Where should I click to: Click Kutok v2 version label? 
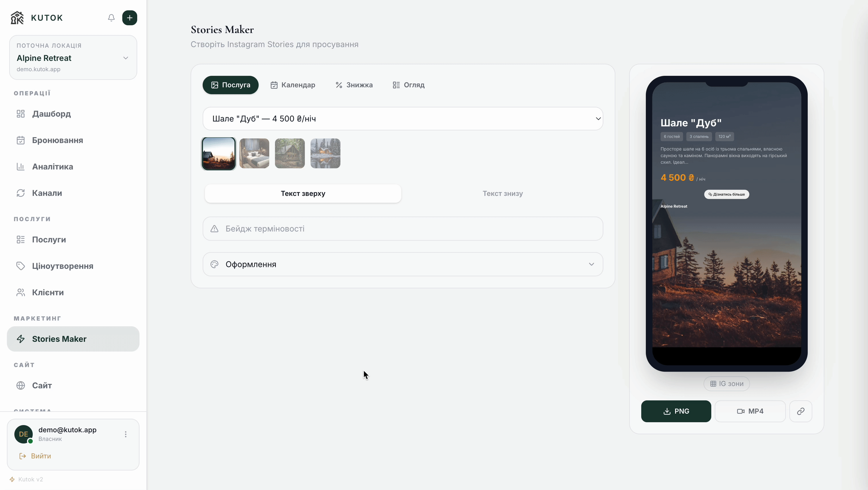coord(30,479)
